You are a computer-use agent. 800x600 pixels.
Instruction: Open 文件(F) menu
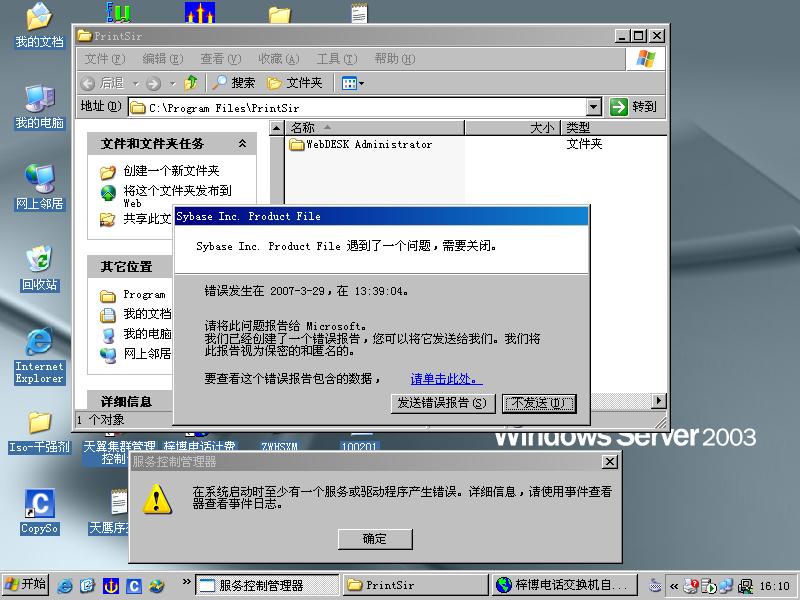pyautogui.click(x=104, y=59)
